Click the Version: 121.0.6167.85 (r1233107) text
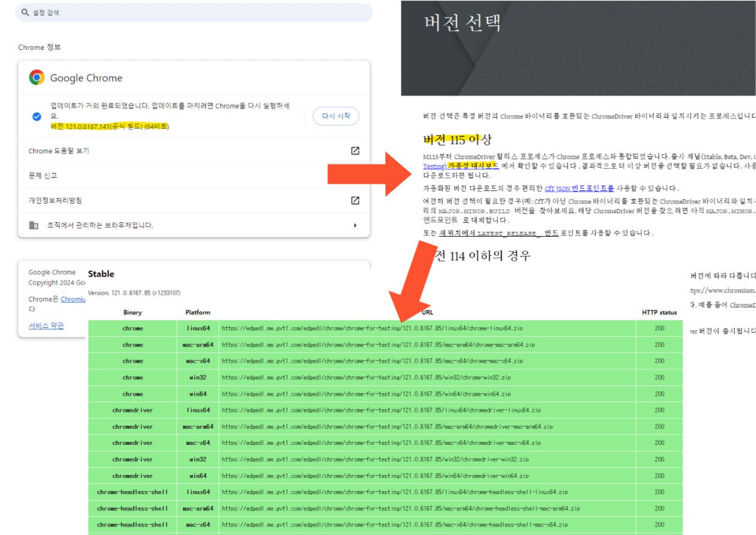756x535 pixels. (134, 292)
